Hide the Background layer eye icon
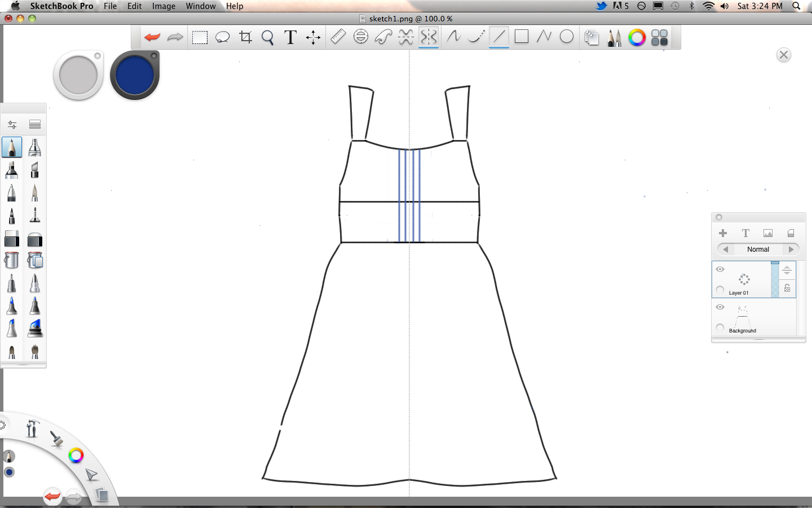The image size is (812, 508). click(x=720, y=307)
